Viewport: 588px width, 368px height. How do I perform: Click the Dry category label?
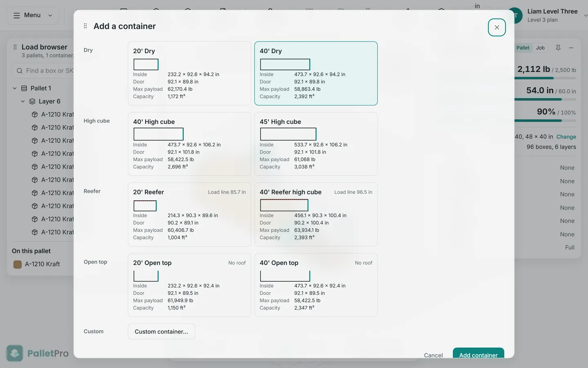[88, 50]
